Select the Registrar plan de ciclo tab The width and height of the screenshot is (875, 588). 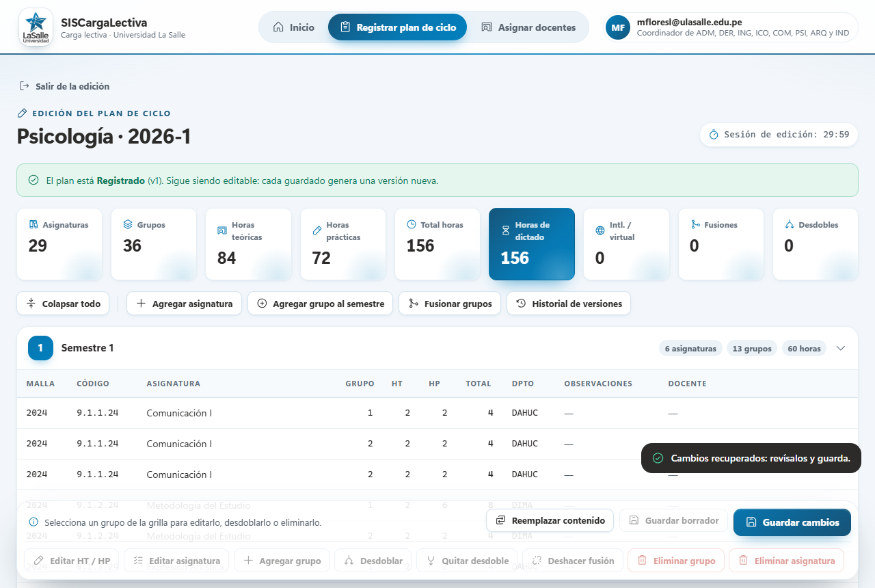pyautogui.click(x=397, y=27)
